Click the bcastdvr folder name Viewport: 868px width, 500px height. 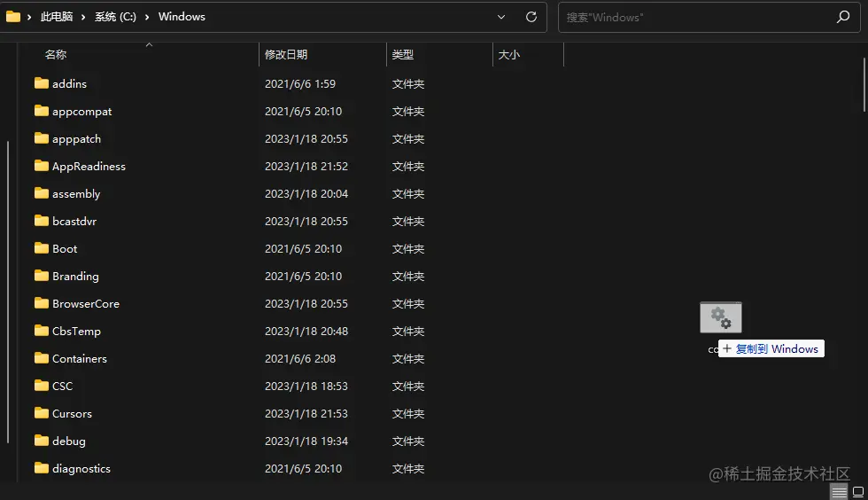tap(74, 221)
